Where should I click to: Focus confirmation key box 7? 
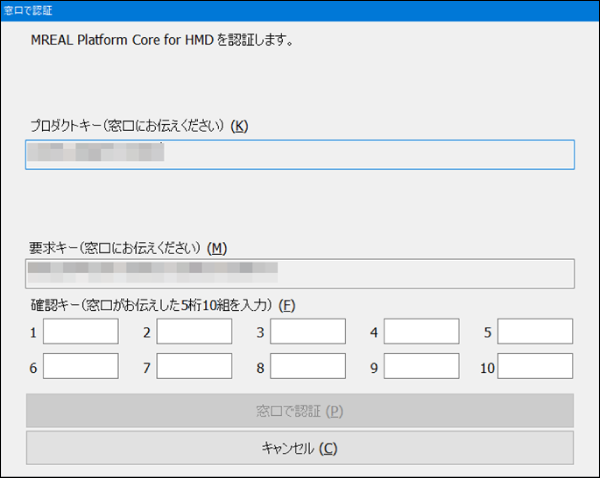(194, 366)
